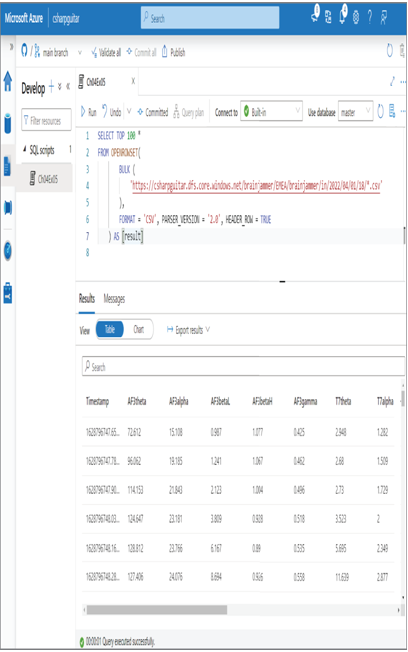This screenshot has height=652, width=408.
Task: Click Validate all
Action: pyautogui.click(x=106, y=52)
